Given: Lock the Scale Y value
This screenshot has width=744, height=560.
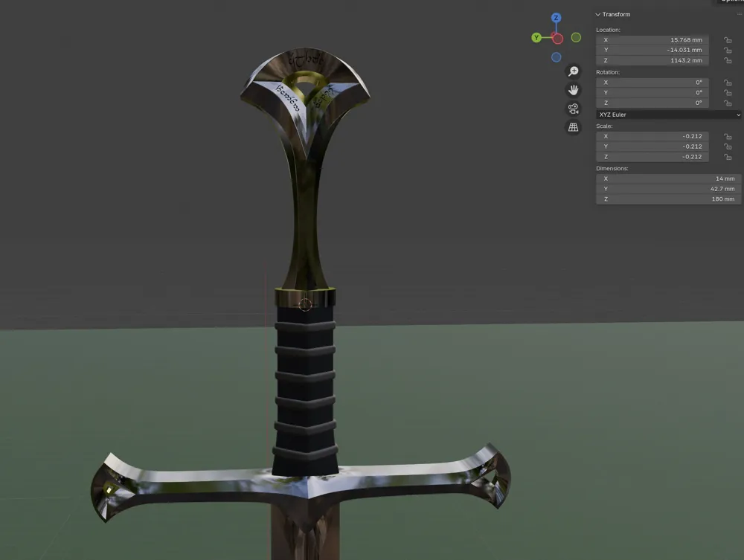Looking at the screenshot, I should pos(728,147).
